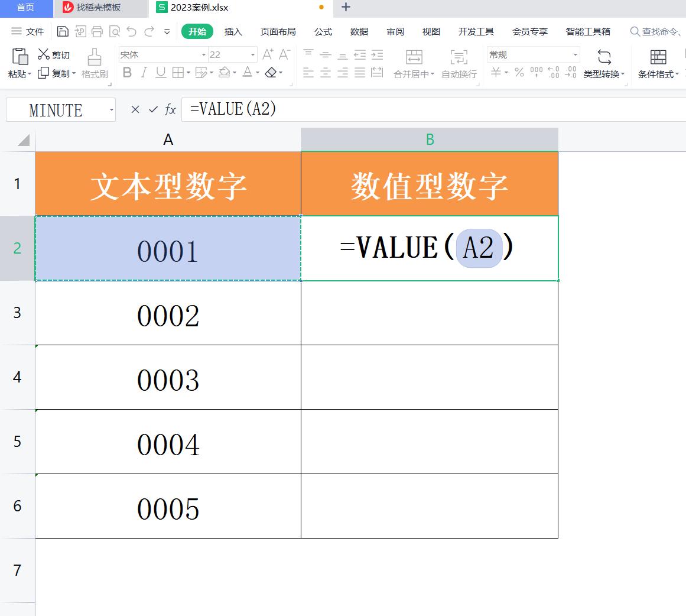The height and width of the screenshot is (616, 686).
Task: Click the decrease decimal places icon
Action: pos(571,72)
